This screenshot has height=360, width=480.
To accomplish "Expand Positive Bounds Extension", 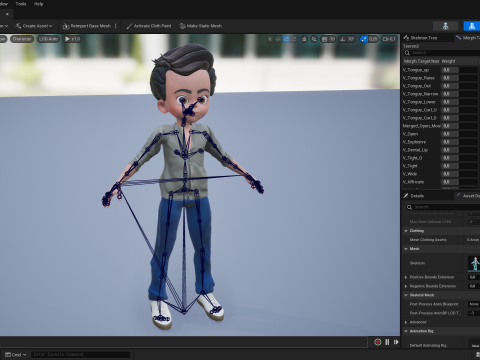I will (x=406, y=277).
